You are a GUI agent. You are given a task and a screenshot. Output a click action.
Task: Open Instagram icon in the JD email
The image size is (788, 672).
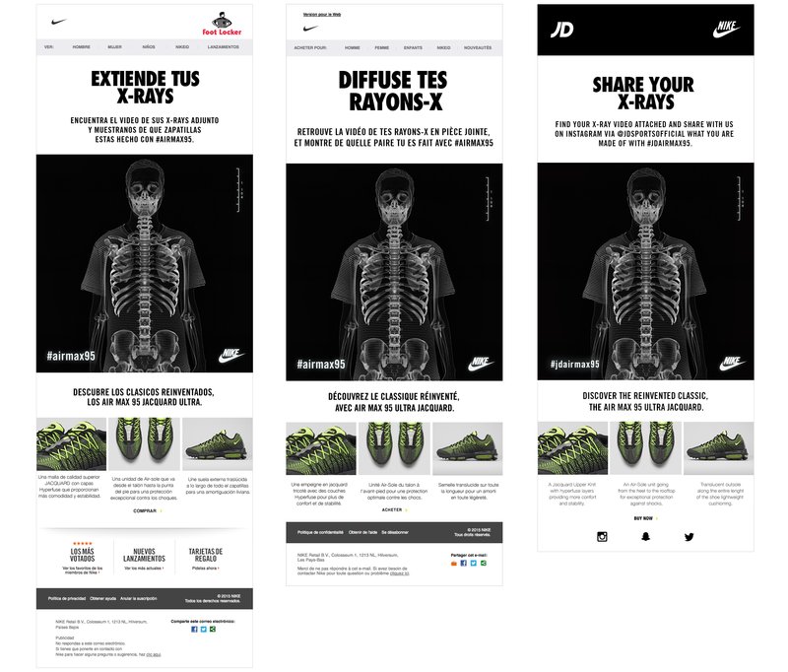pyautogui.click(x=602, y=537)
